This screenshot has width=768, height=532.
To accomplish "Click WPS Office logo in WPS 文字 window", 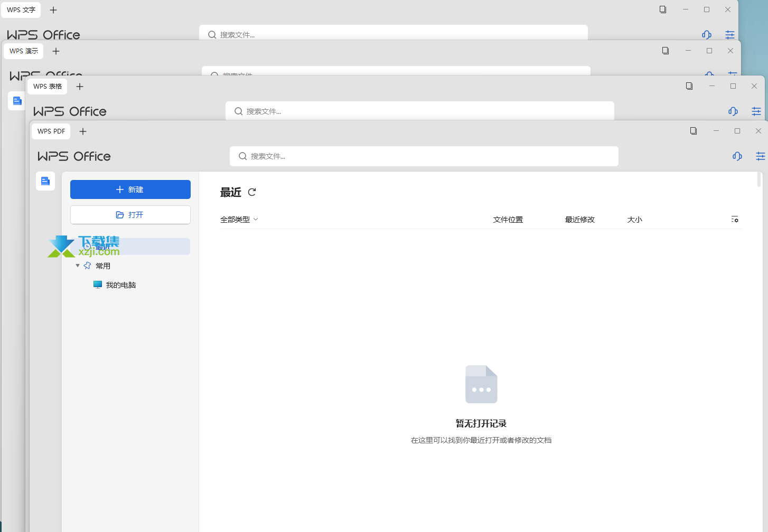I will (43, 35).
